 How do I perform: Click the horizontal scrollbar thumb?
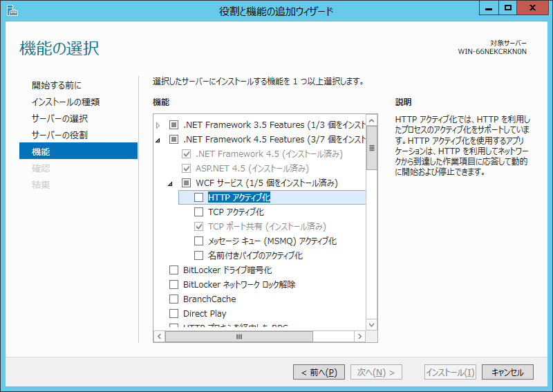click(x=239, y=337)
